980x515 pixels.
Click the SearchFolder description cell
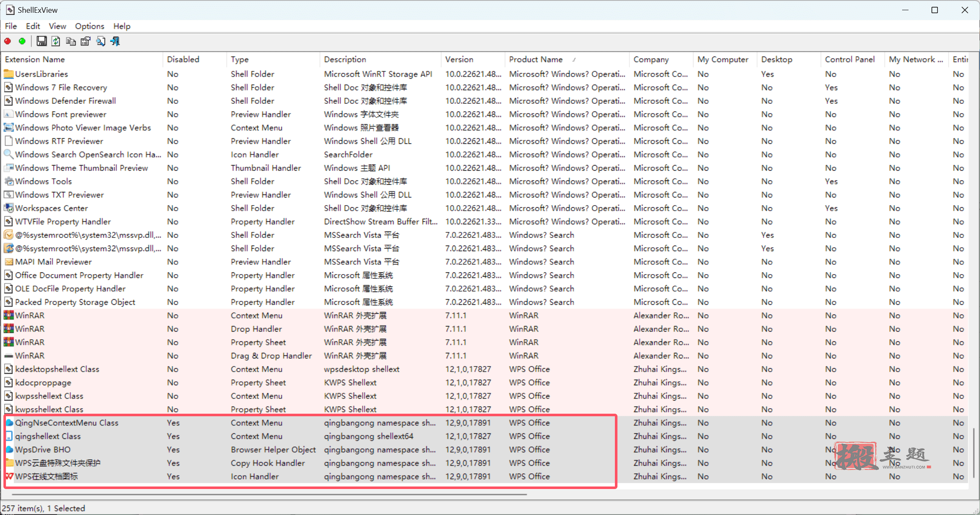348,154
